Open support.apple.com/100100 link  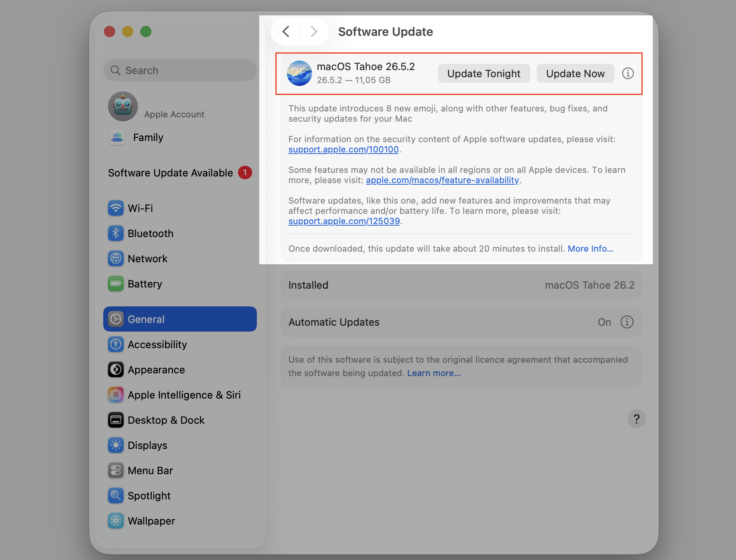click(x=344, y=150)
